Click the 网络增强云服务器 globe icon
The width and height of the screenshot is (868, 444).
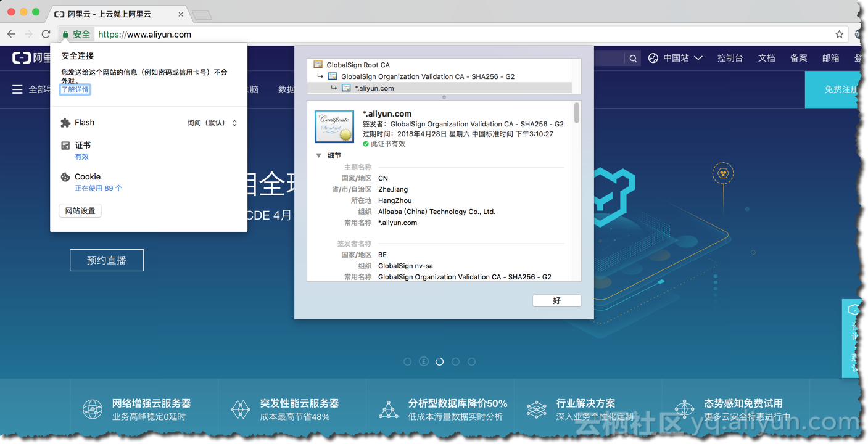pos(93,409)
